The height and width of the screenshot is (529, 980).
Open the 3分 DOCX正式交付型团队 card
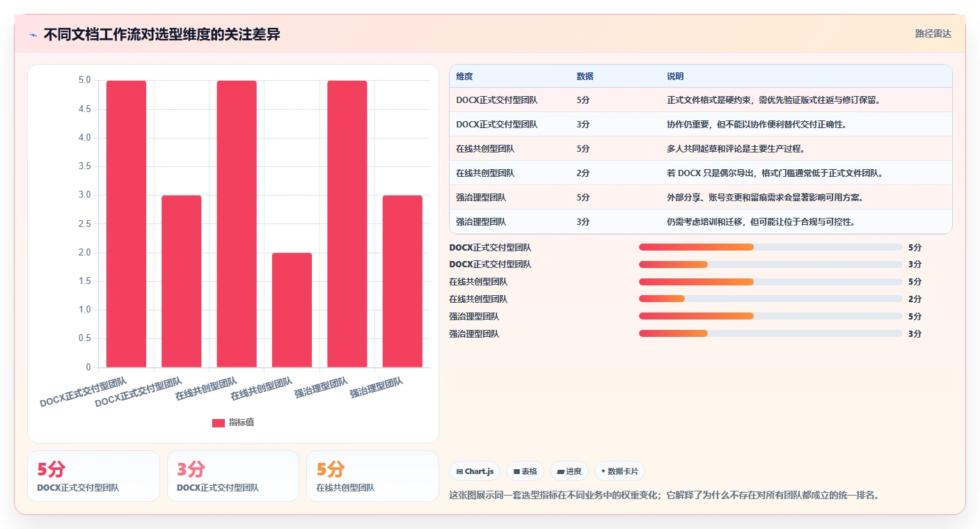point(233,476)
